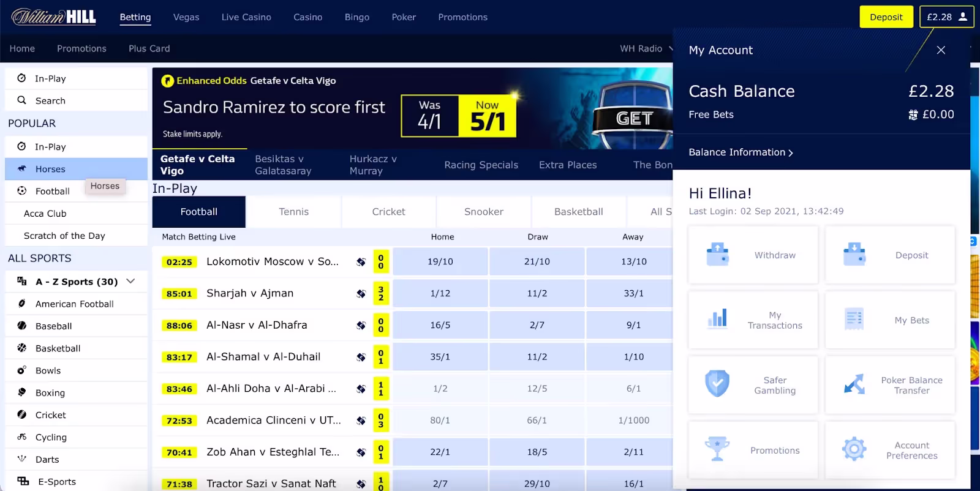The width and height of the screenshot is (980, 491).
Task: Expand the A - Z Sports list
Action: pos(130,281)
